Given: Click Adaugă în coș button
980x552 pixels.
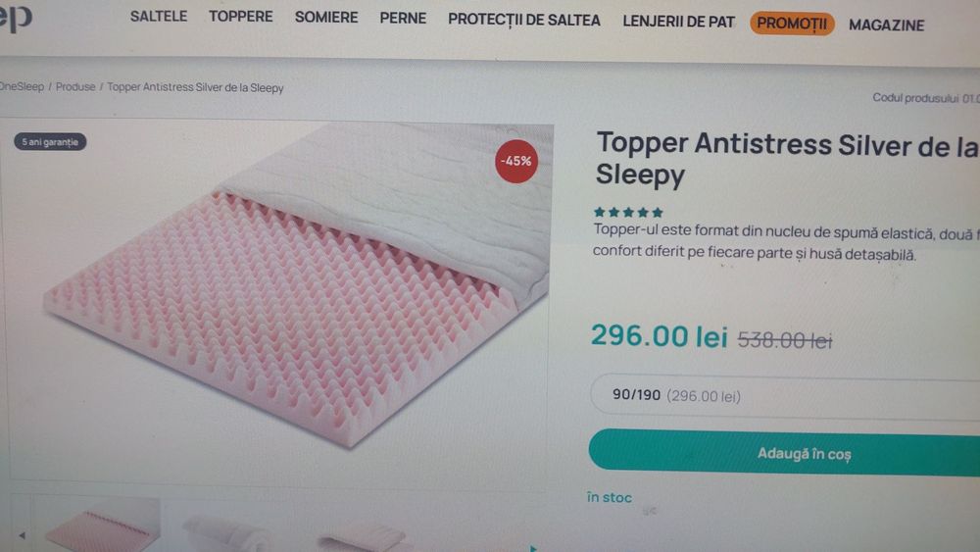Looking at the screenshot, I should tap(784, 453).
